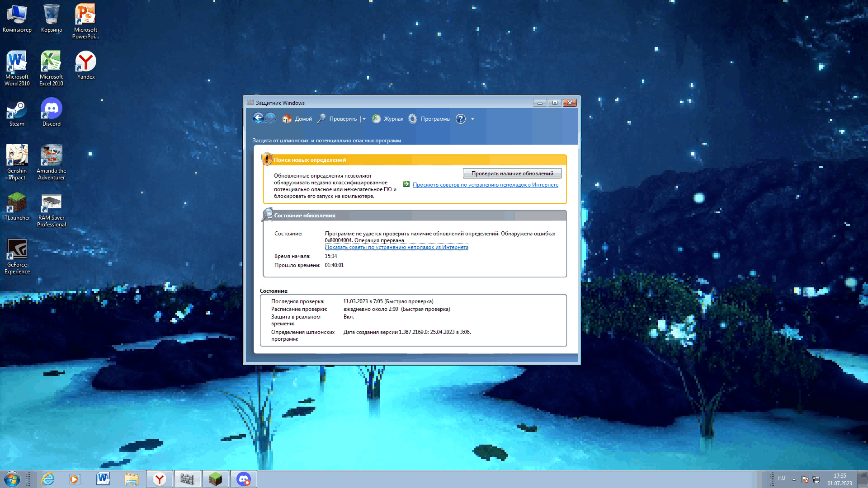Select the Корзина recycle bin icon

[x=52, y=19]
